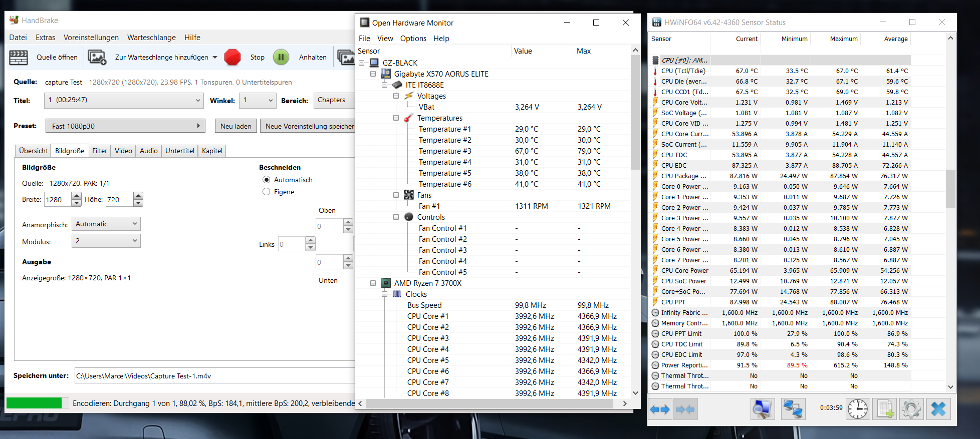Switch to the Audio tab

149,151
